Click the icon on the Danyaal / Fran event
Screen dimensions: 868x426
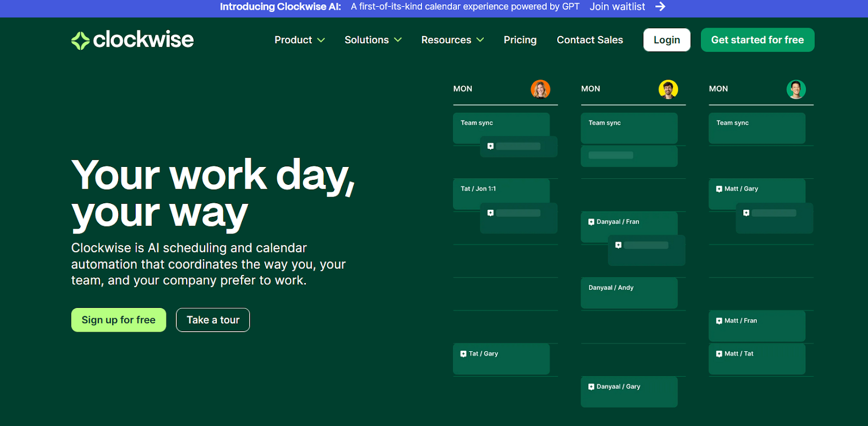[x=591, y=222]
